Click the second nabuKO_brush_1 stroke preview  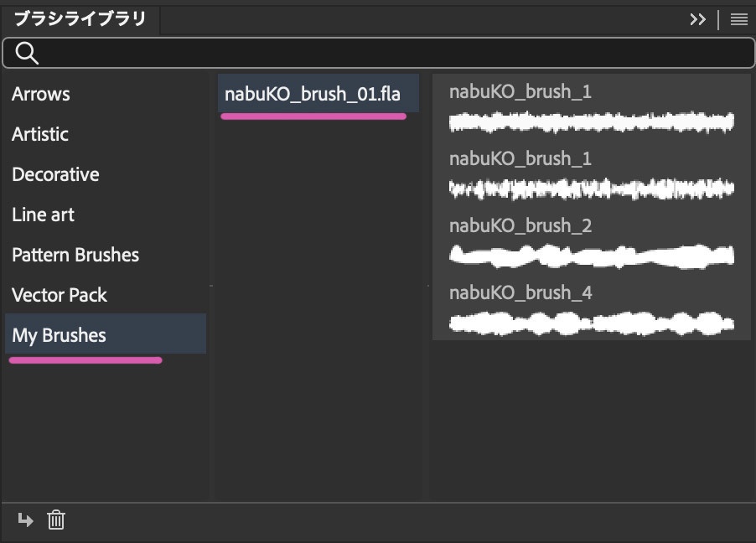coord(591,189)
